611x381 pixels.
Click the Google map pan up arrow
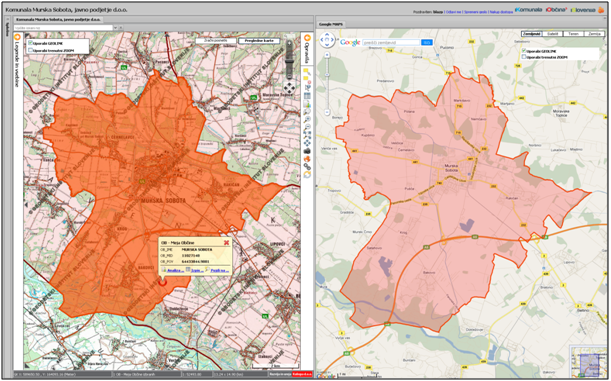pos(327,34)
